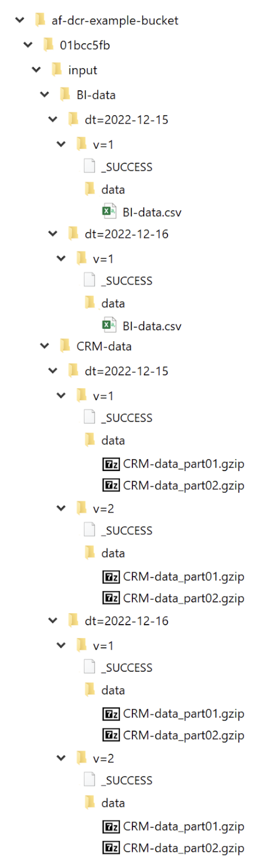Image resolution: width=275 pixels, height=868 pixels.
Task: Select the bottommost BI-data.csv file name
Action: click(x=152, y=326)
